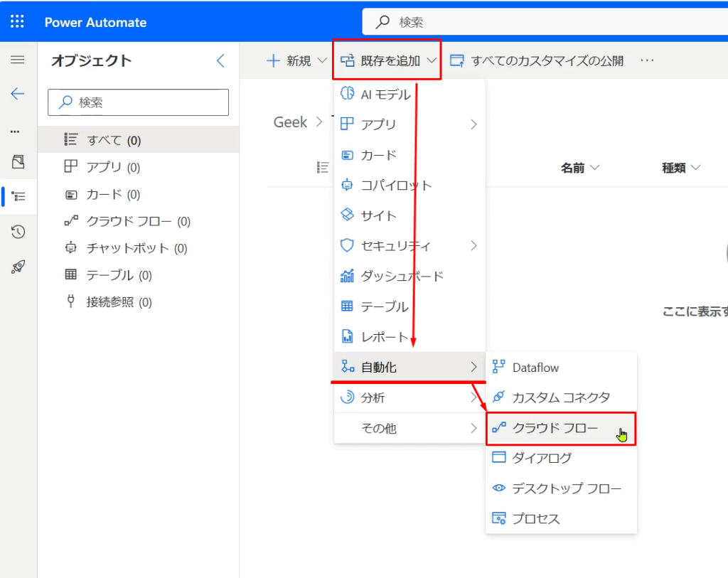The image size is (728, 578).
Task: Click the オブジェクト panel search field
Action: point(139,102)
